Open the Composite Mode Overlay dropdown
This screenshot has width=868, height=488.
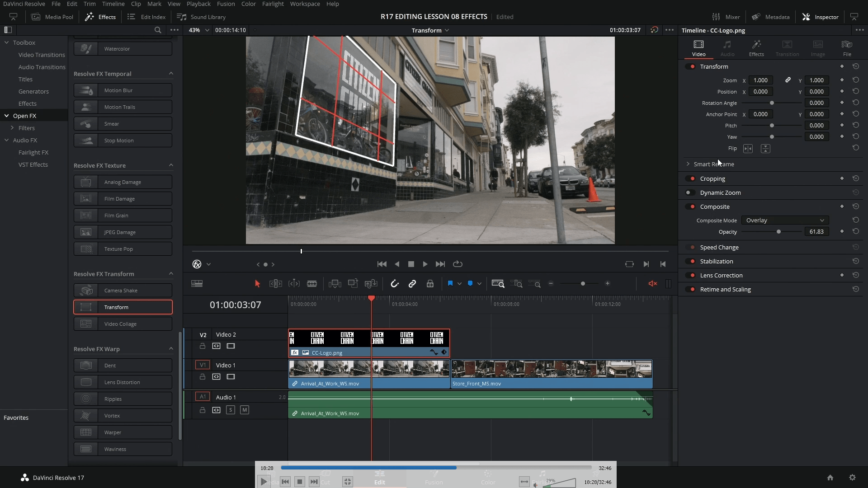785,220
